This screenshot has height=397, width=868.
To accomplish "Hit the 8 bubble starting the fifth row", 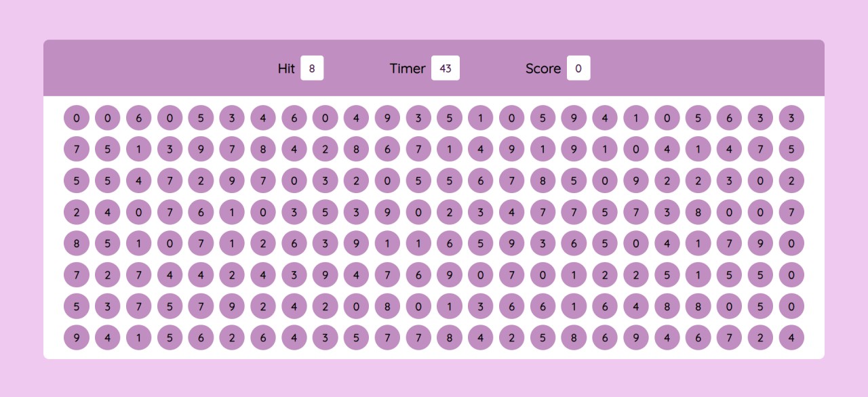I will [x=77, y=243].
